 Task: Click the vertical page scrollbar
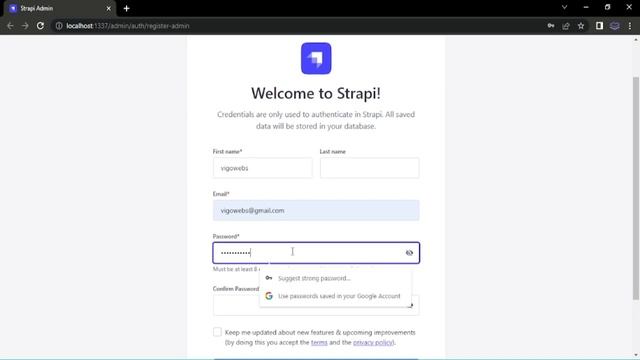tap(636, 189)
